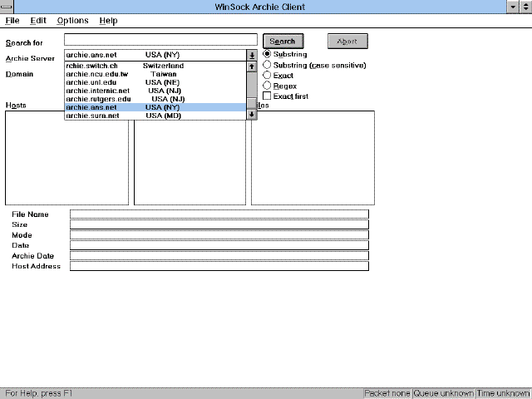This screenshot has width=532, height=399.
Task: Select archie.internic.net USA (NJ) server
Action: tap(155, 91)
